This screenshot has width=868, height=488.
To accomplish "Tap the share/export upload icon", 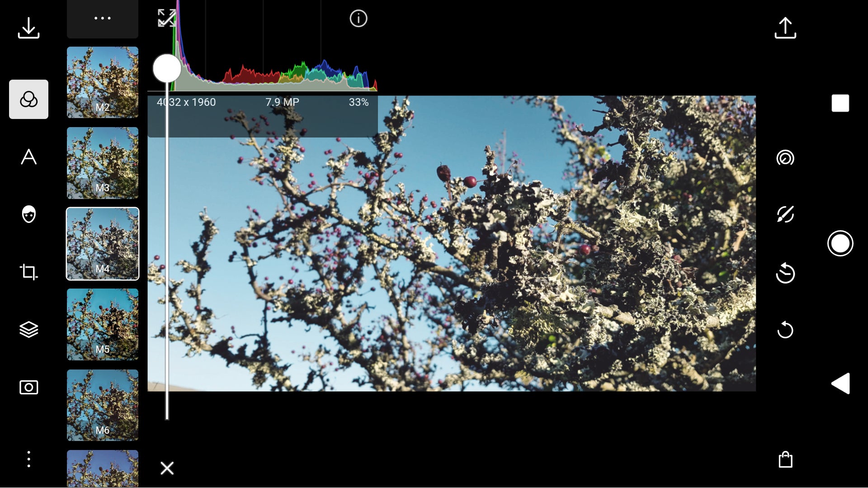I will (785, 28).
